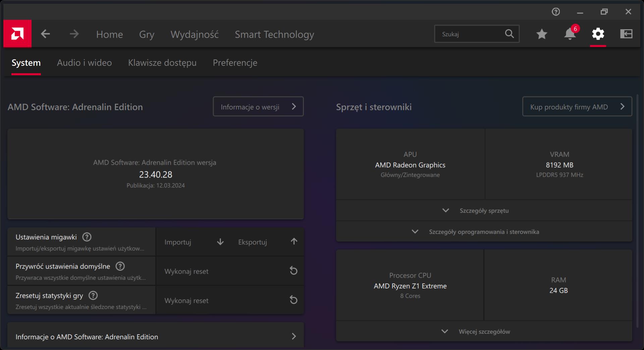The height and width of the screenshot is (350, 644).
Task: Click Publikacja: 12.03.2024 text
Action: click(x=156, y=185)
